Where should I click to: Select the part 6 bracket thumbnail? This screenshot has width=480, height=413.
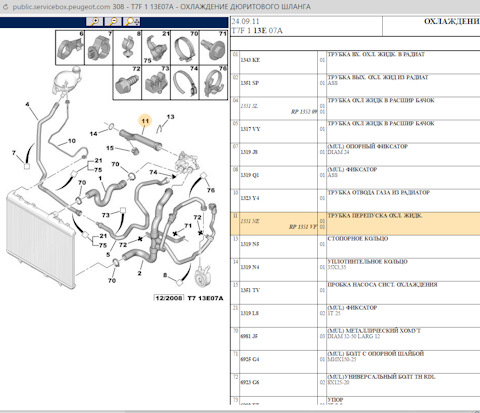[x=70, y=48]
